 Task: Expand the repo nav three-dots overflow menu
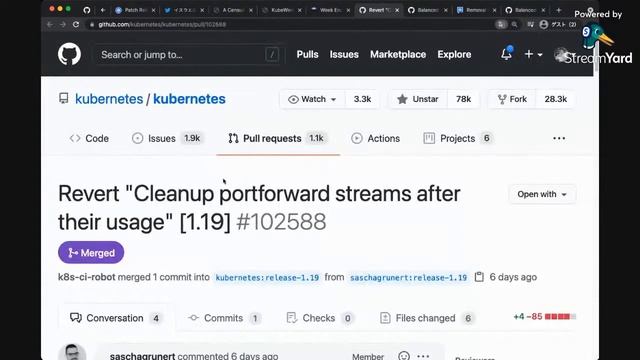coord(559,139)
